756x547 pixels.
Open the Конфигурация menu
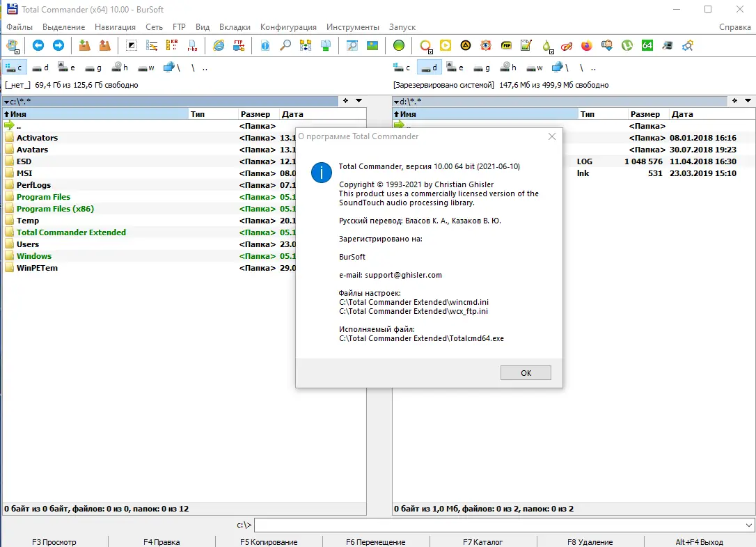point(288,27)
